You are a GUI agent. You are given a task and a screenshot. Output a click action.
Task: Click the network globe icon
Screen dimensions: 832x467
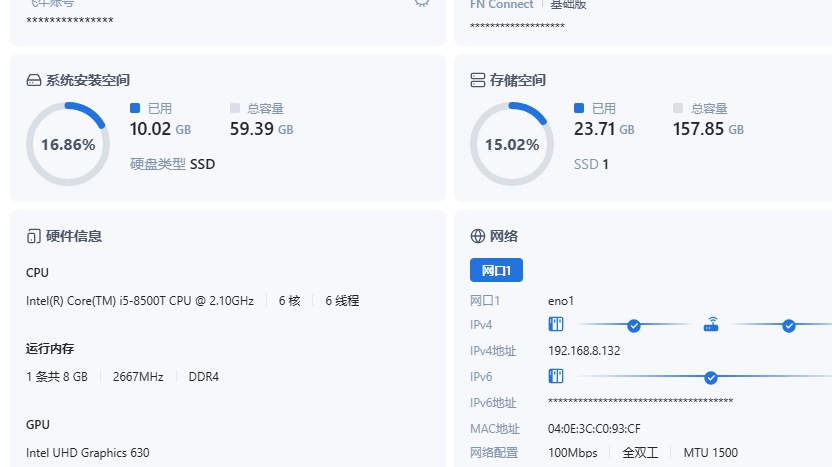pos(478,236)
